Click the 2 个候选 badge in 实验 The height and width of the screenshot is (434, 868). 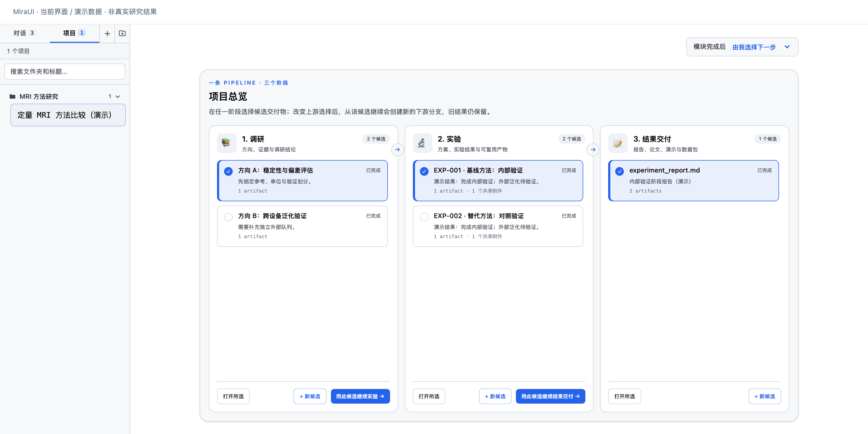572,139
